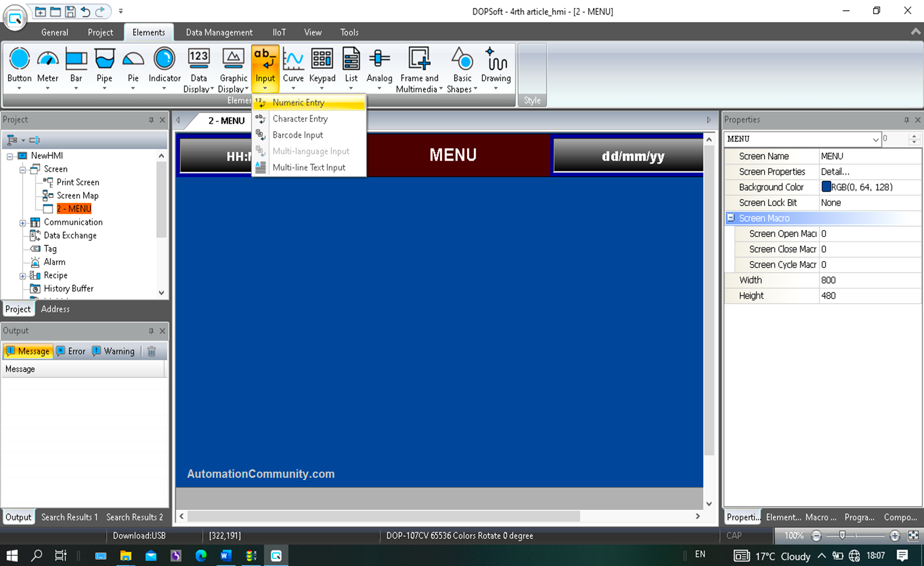924x566 pixels.
Task: Choose Numeric Entry from Input menu
Action: [x=298, y=102]
